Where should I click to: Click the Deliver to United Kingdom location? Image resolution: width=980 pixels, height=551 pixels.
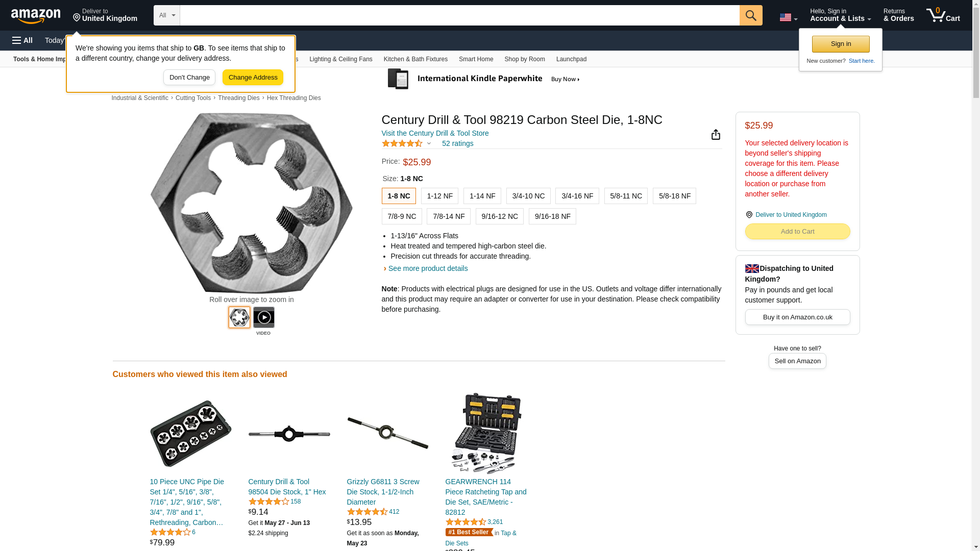(x=105, y=15)
